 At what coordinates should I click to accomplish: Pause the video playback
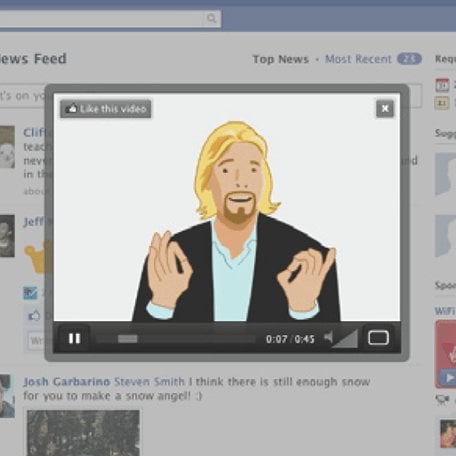click(x=74, y=338)
